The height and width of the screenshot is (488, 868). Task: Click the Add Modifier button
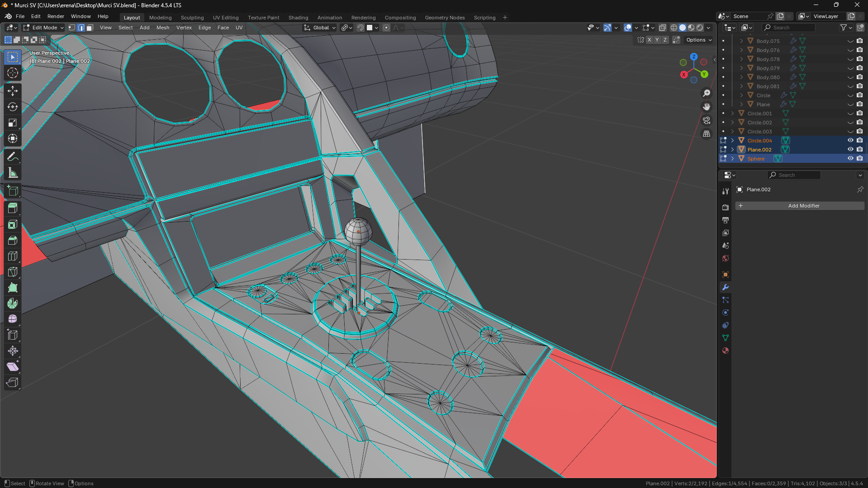click(x=800, y=206)
